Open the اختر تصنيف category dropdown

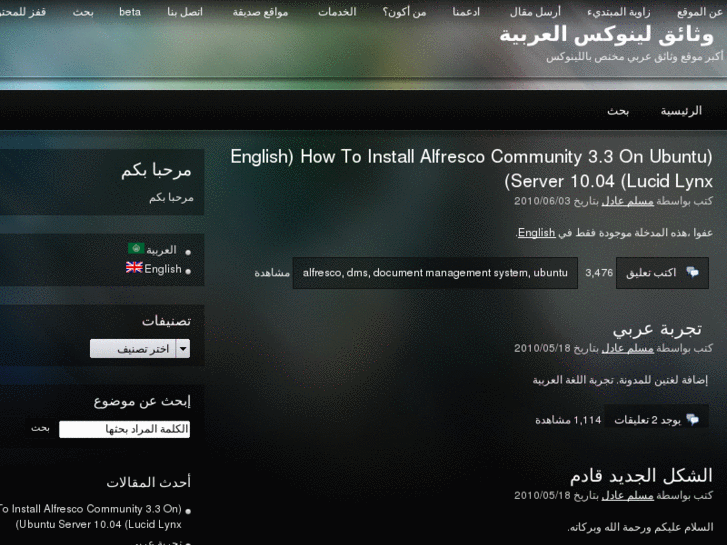click(x=140, y=349)
